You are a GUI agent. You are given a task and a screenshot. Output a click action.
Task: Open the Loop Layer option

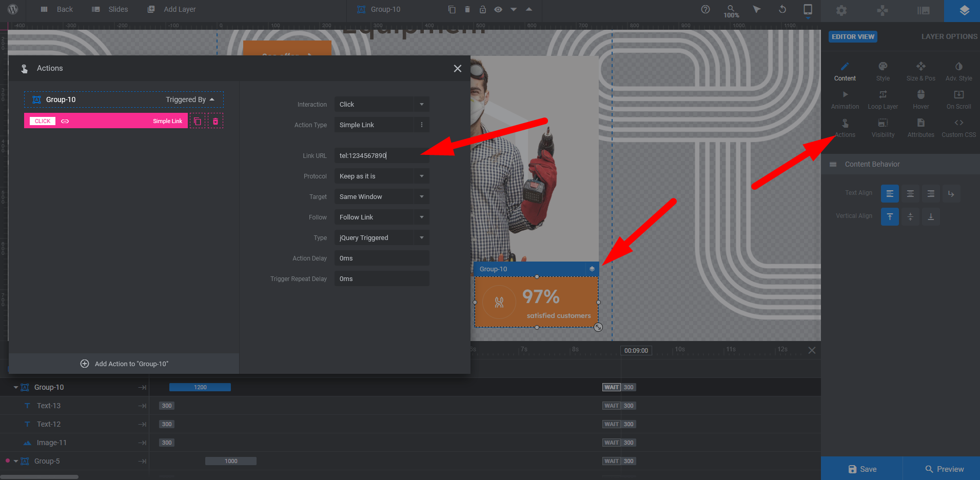883,100
